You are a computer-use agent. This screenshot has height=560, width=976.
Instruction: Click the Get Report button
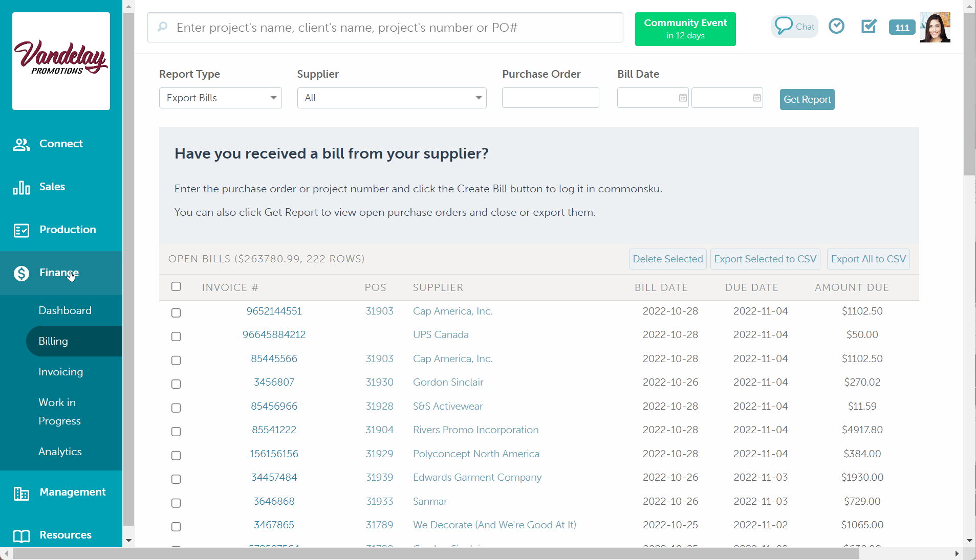(x=807, y=99)
